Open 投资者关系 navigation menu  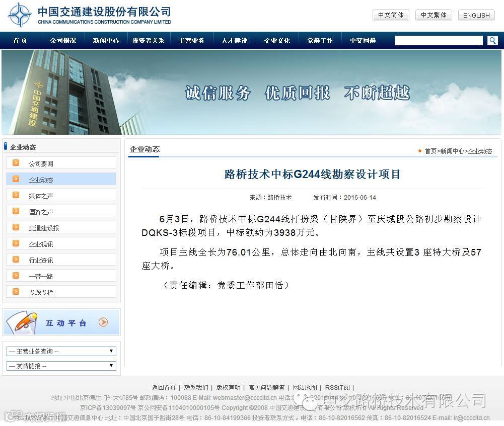pyautogui.click(x=149, y=40)
